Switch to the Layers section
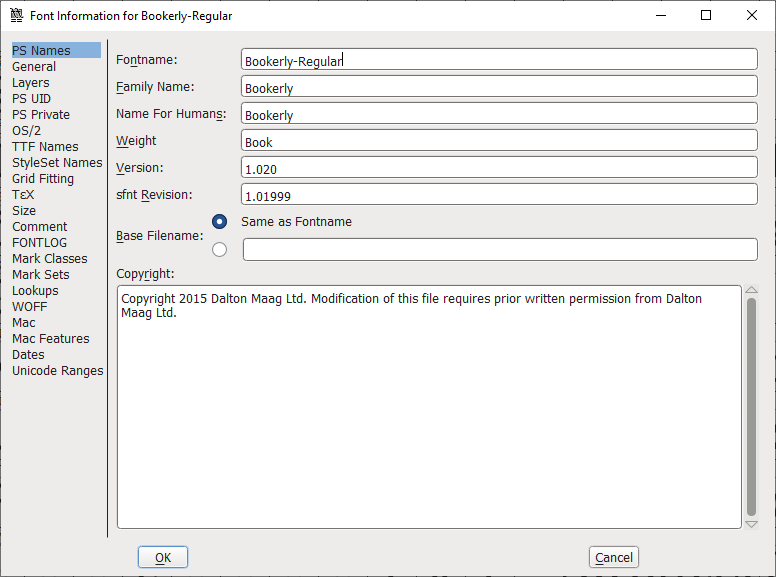Screen dimensions: 776x577 (31, 83)
